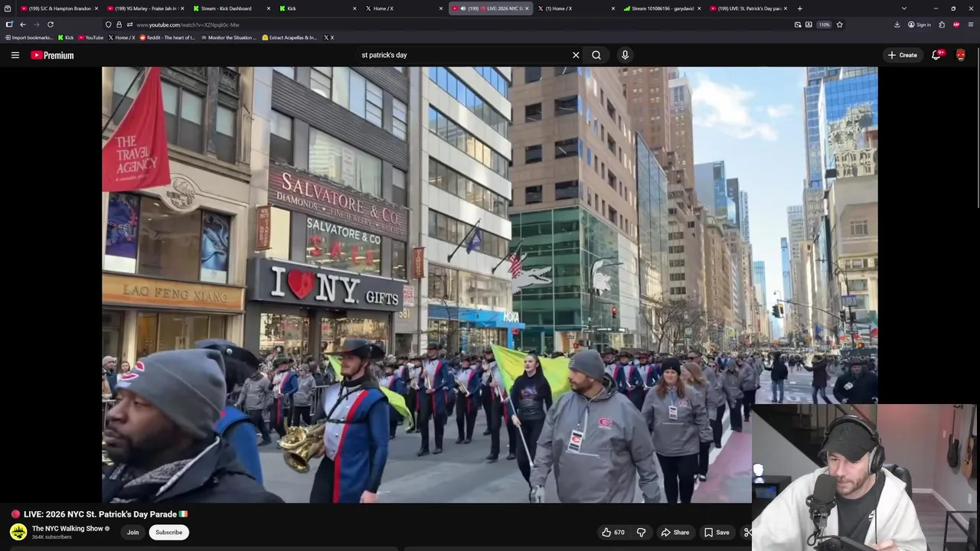Open a new browser tab
The height and width of the screenshot is (551, 980).
point(799,8)
